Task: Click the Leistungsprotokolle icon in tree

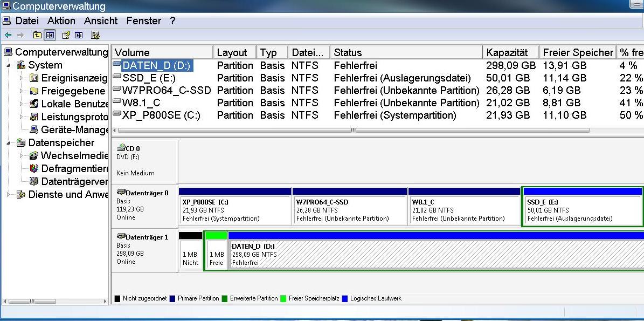Action: click(x=34, y=117)
